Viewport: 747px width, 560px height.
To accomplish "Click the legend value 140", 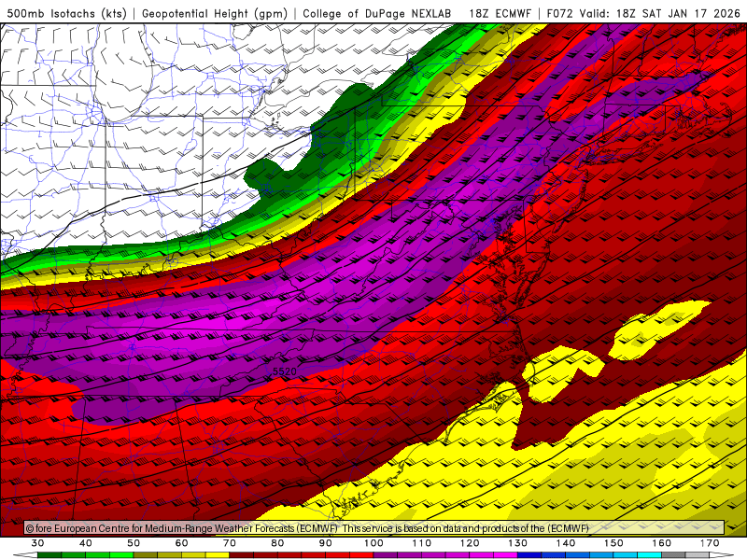I will pos(566,543).
